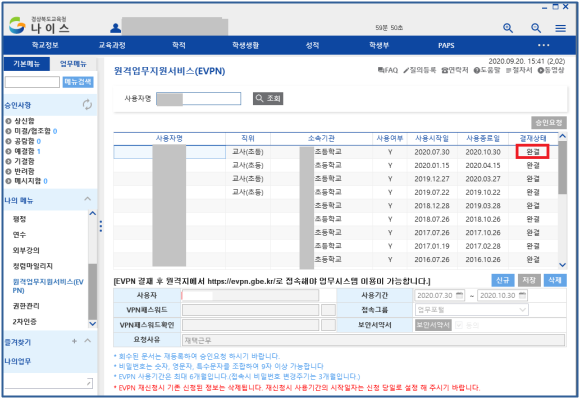
Task: Click the 저장 button
Action: [529, 280]
